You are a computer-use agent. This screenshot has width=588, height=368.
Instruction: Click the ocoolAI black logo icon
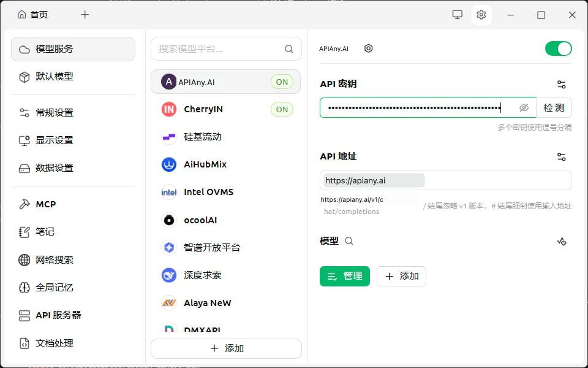coord(169,220)
